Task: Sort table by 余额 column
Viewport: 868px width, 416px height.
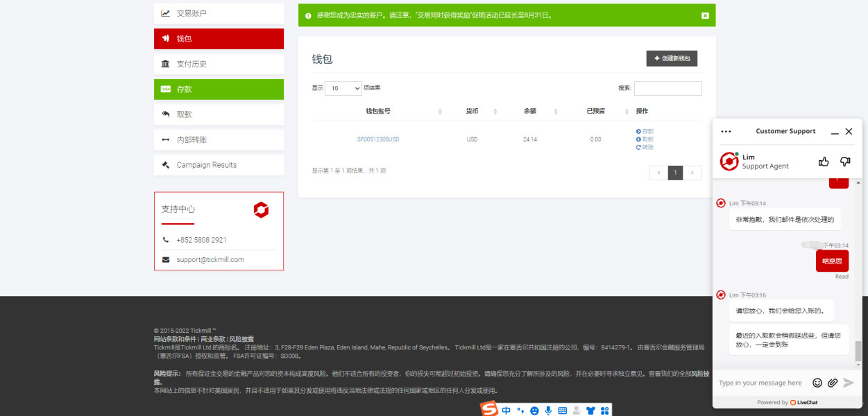Action: point(530,111)
